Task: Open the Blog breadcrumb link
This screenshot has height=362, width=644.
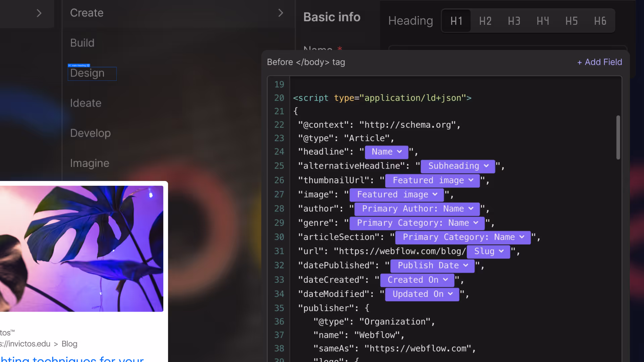Action: coord(69,344)
